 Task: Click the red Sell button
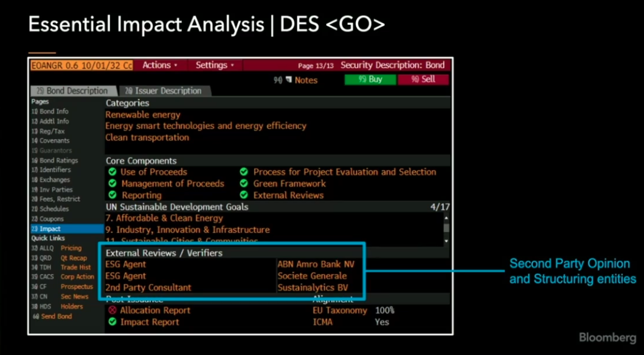click(x=423, y=80)
